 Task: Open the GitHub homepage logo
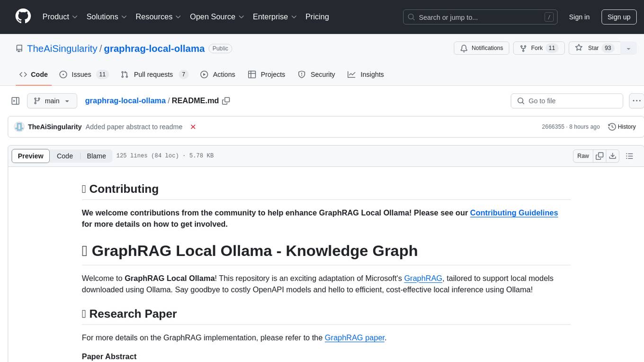[23, 17]
